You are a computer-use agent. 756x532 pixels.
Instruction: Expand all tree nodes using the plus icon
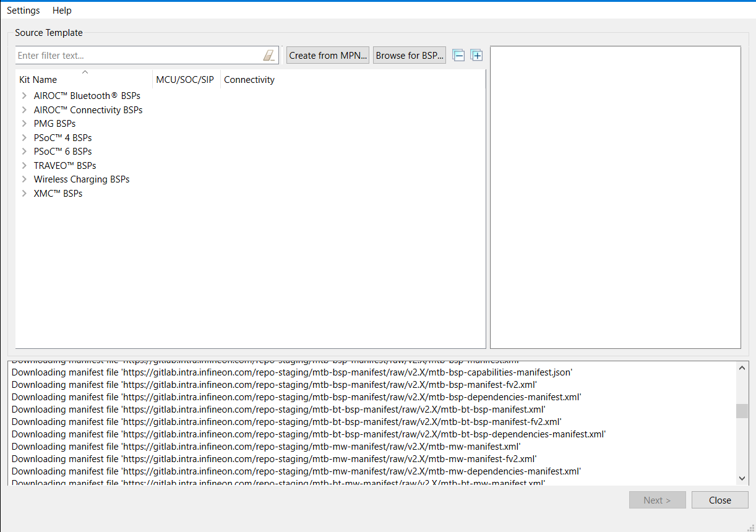click(x=476, y=56)
